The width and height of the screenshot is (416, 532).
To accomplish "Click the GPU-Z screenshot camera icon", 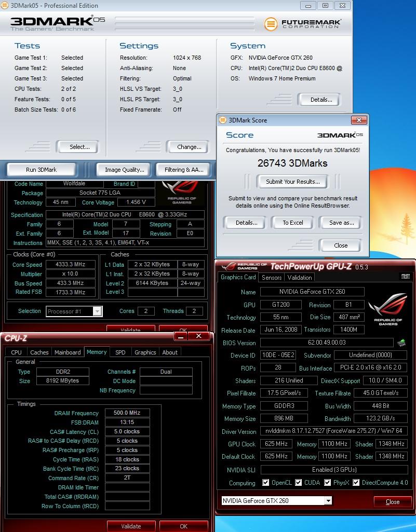I will (x=405, y=277).
